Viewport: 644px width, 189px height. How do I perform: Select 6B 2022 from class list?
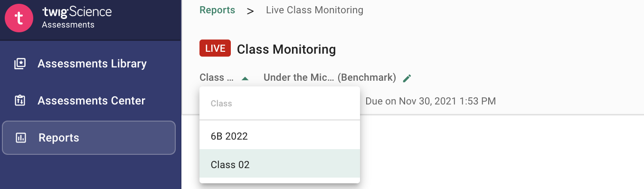point(280,136)
